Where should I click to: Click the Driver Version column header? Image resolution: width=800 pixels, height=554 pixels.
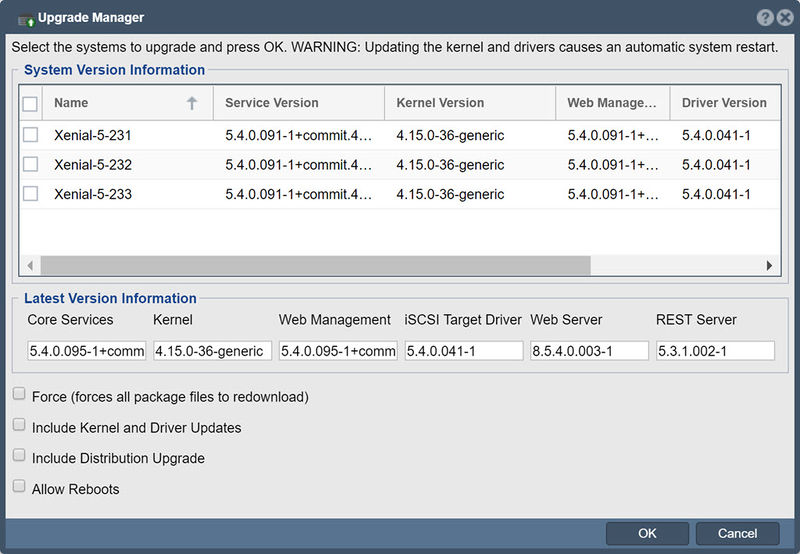point(725,103)
